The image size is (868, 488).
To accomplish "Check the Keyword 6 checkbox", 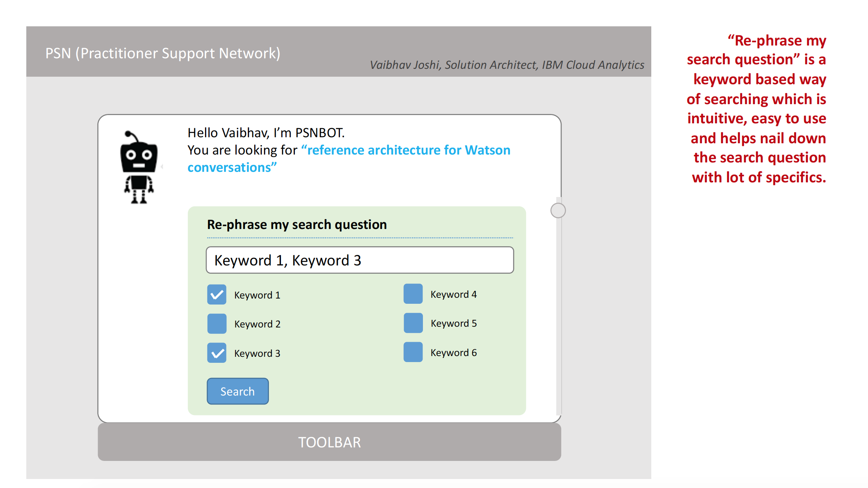I will coord(413,352).
